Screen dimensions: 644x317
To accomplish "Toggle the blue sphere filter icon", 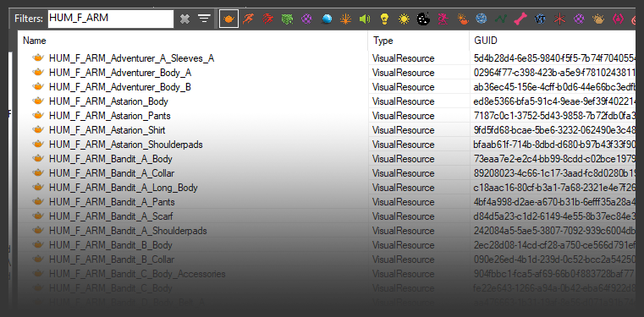I will tap(327, 19).
